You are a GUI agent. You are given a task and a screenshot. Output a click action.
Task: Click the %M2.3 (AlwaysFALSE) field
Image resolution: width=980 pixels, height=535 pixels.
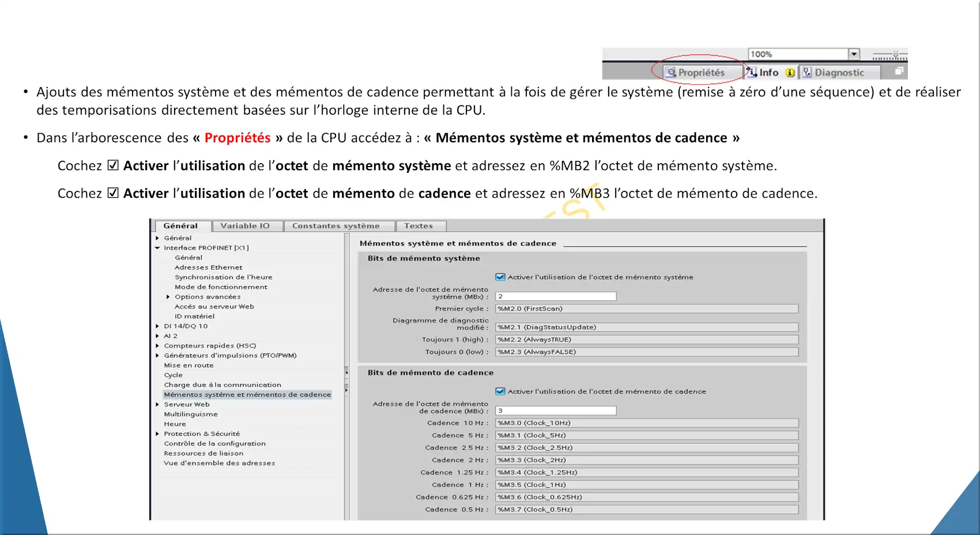tap(647, 352)
